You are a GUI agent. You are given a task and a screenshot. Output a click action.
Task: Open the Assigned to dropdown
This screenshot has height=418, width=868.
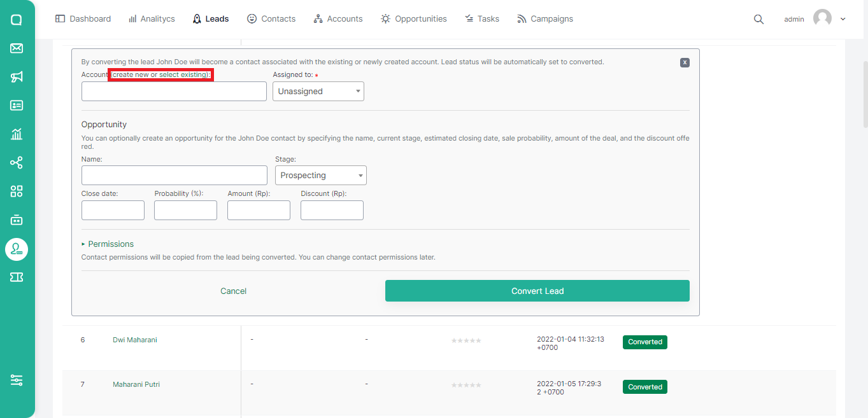click(x=318, y=92)
